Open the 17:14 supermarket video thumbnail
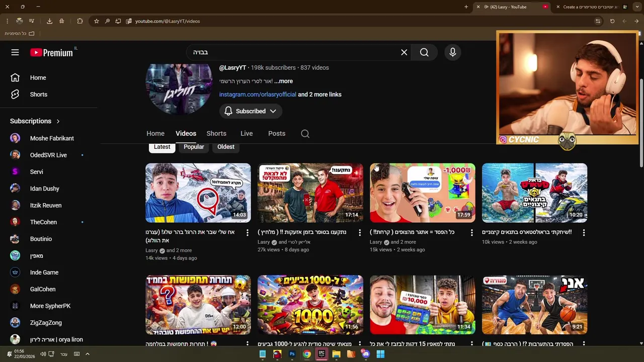Viewport: 644px width, 362px height. (310, 193)
